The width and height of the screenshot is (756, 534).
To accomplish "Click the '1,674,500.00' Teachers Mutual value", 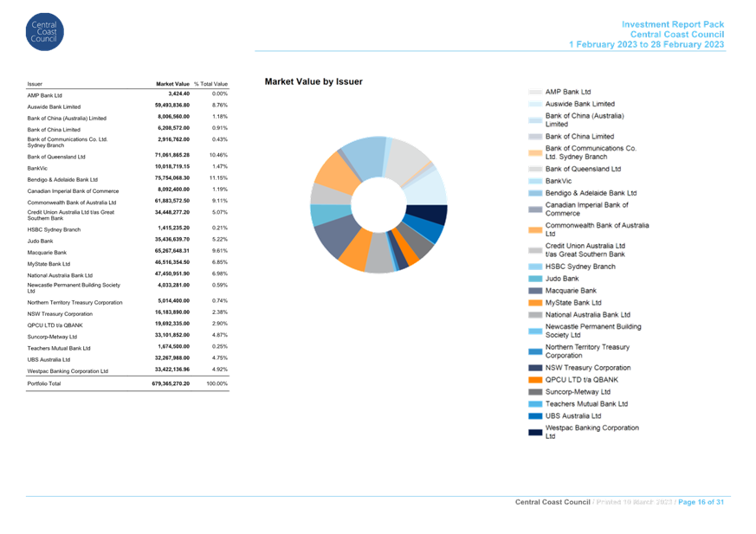I will tap(173, 346).
